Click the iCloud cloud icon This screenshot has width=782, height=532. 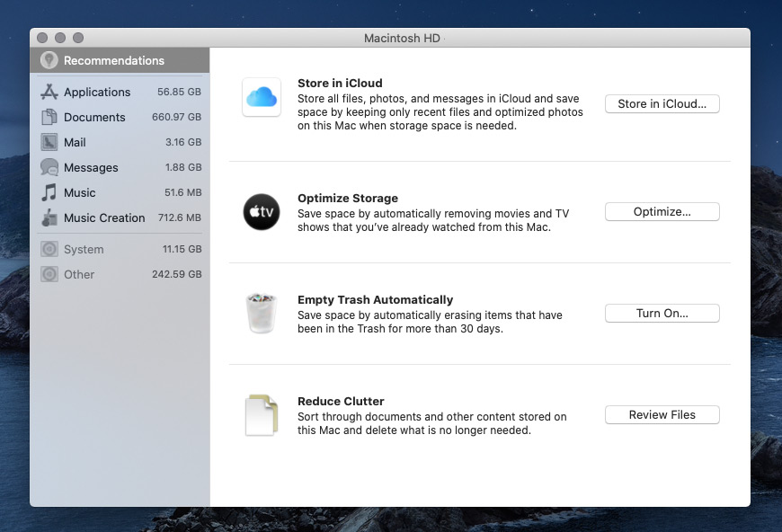262,97
